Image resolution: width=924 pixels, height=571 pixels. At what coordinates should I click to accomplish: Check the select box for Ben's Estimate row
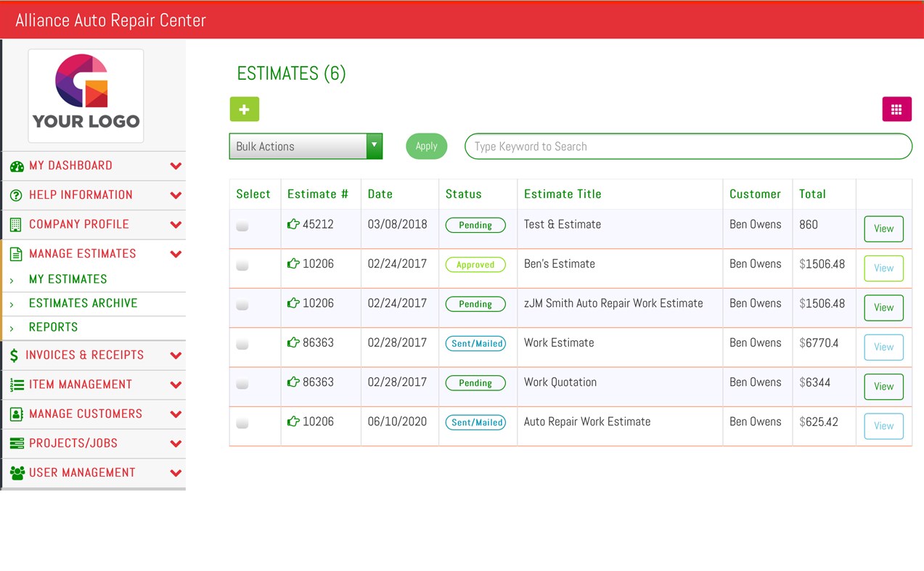click(x=242, y=265)
